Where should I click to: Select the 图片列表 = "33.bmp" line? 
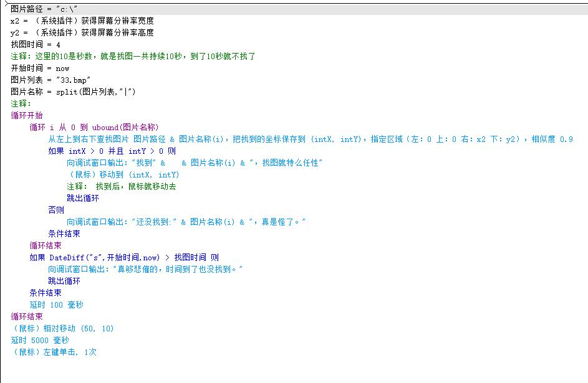[51, 80]
